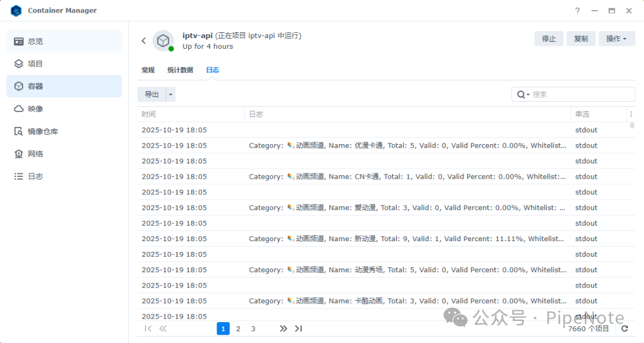Screen dimensions: 644x343
Task: Click the log search input field
Action: point(581,95)
